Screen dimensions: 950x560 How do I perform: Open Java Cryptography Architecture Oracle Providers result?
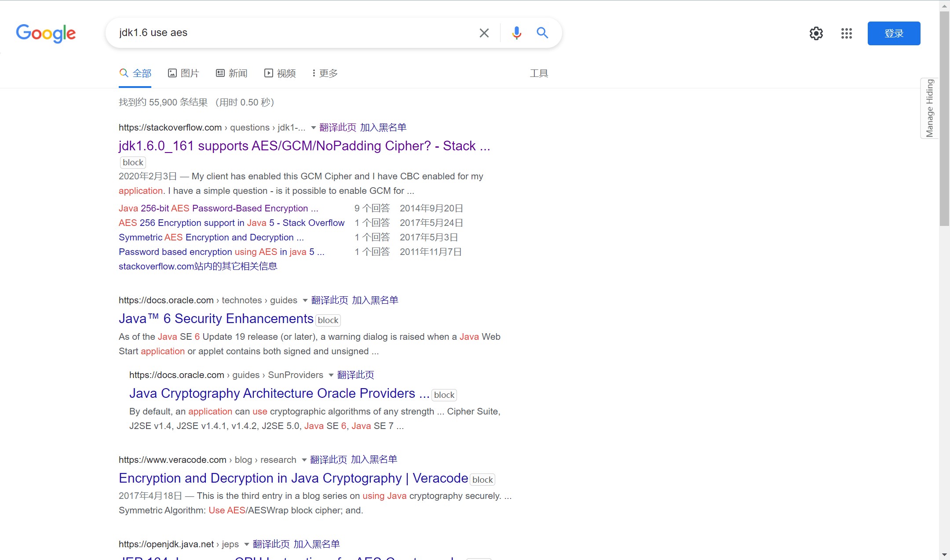click(279, 393)
